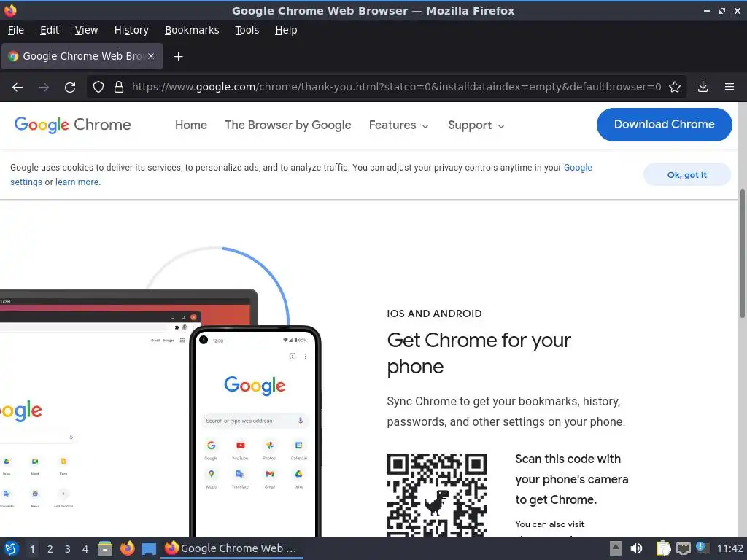This screenshot has width=747, height=560.
Task: Open the Firefox hamburger application menu
Action: 729,87
